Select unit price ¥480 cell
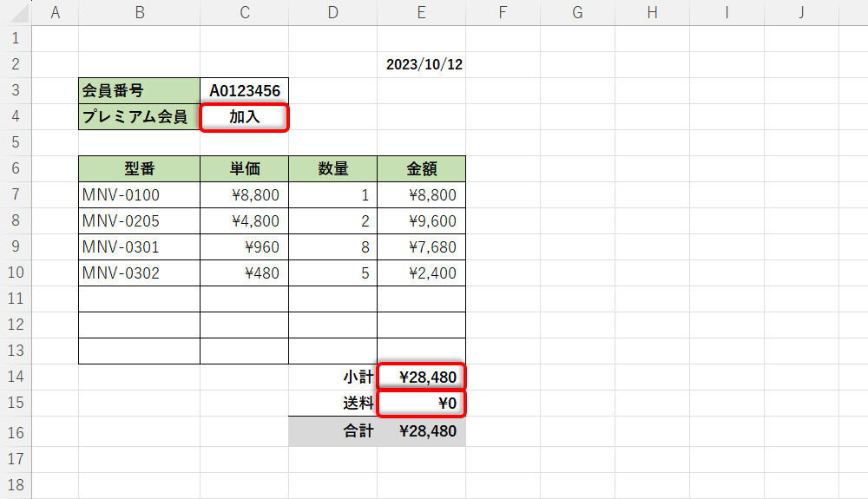 [245, 272]
